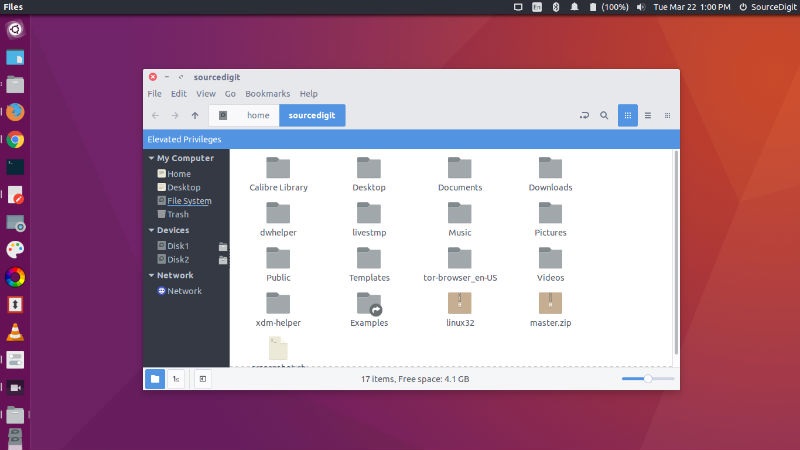This screenshot has width=800, height=450.
Task: Show tree view in sidebar
Action: point(176,379)
